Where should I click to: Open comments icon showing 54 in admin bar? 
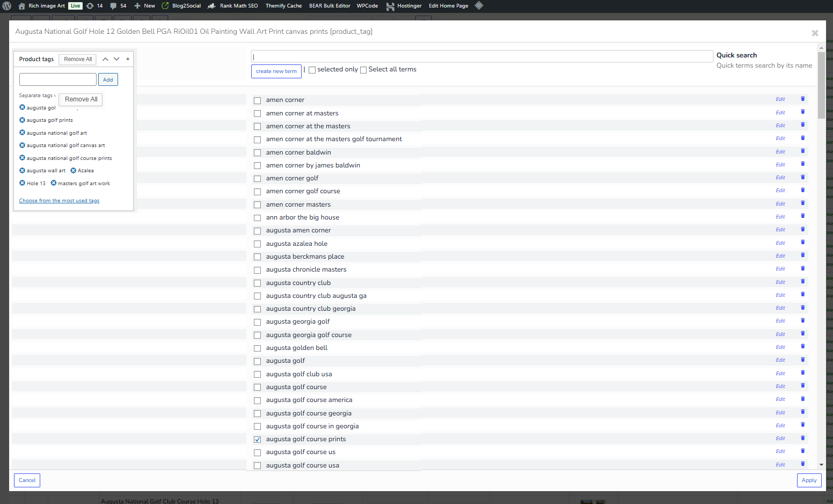pos(118,6)
